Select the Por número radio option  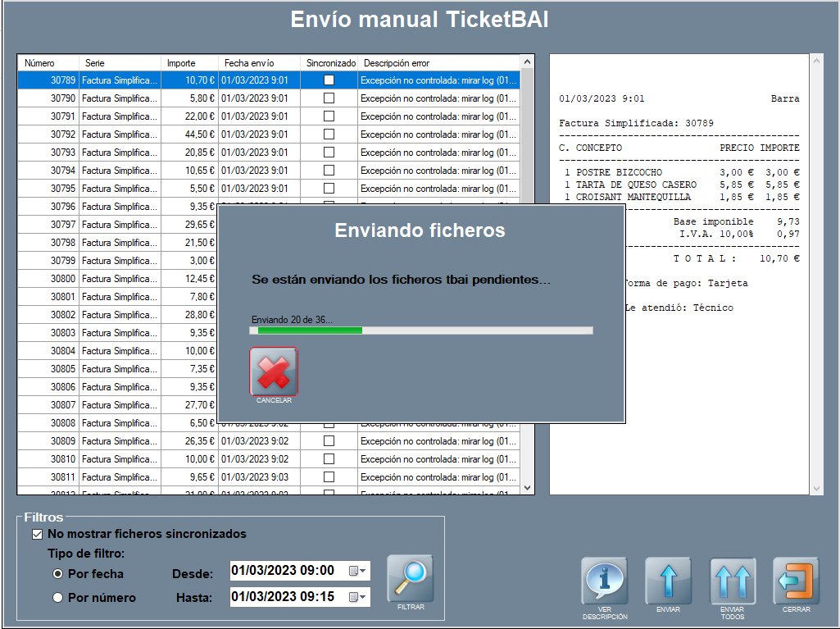[57, 598]
